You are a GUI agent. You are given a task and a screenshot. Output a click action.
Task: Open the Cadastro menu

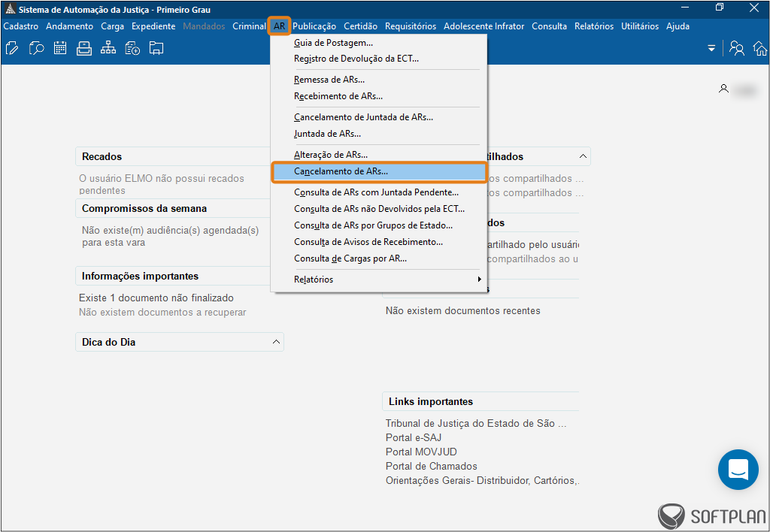tap(20, 26)
